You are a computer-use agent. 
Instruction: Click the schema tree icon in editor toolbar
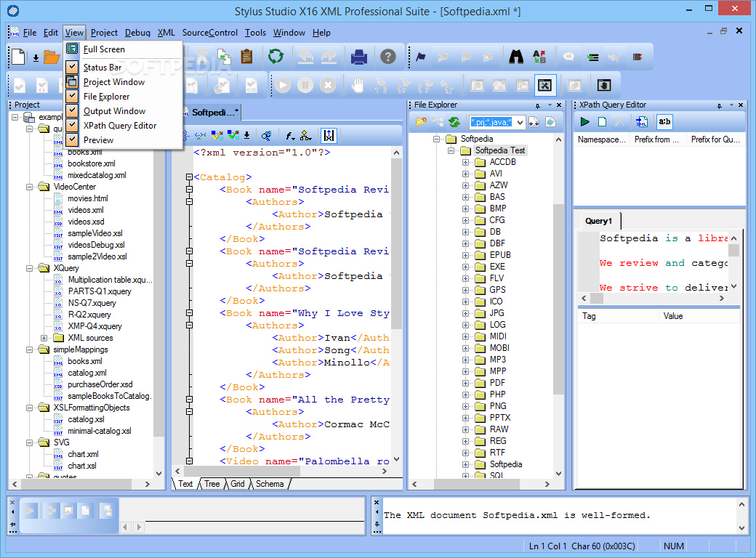306,136
